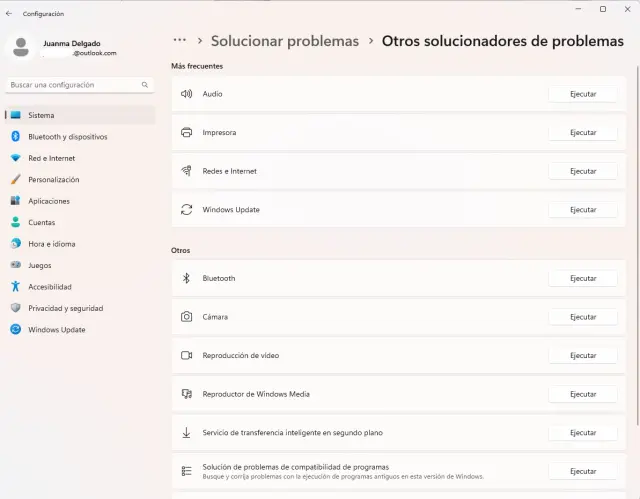
Task: Open the breadcrumb ellipsis menu
Action: coord(180,41)
